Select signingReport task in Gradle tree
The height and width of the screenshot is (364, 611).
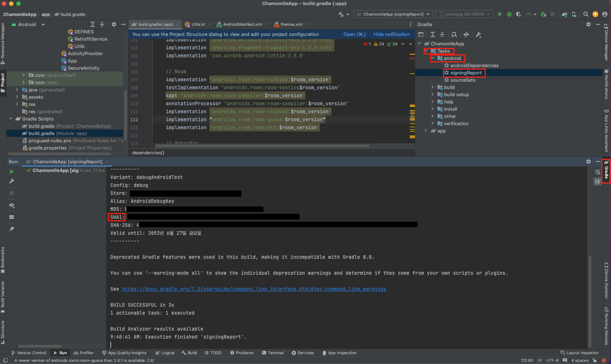(466, 73)
